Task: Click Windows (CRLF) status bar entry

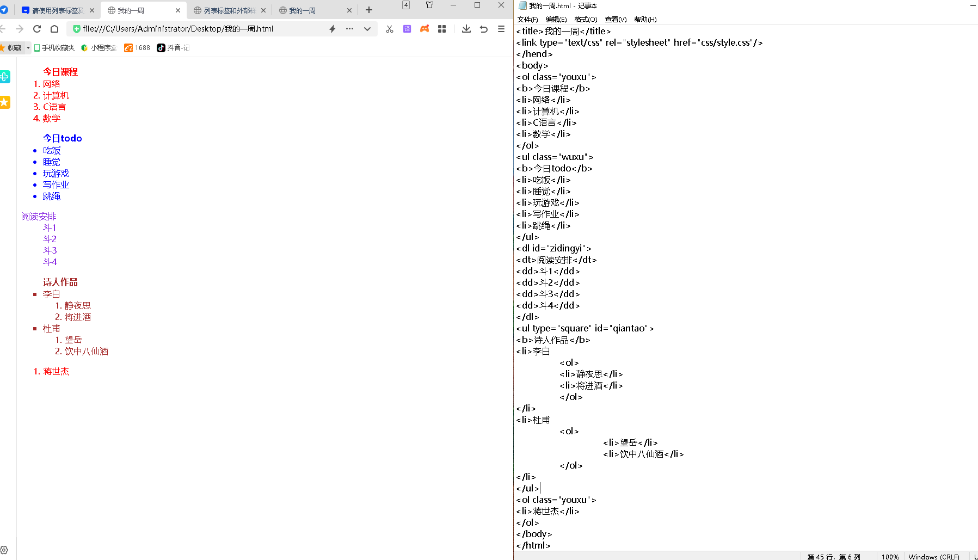Action: (x=934, y=556)
